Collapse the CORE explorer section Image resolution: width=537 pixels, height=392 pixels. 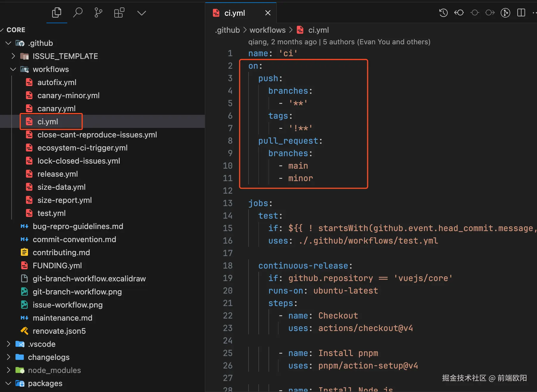tap(2, 30)
